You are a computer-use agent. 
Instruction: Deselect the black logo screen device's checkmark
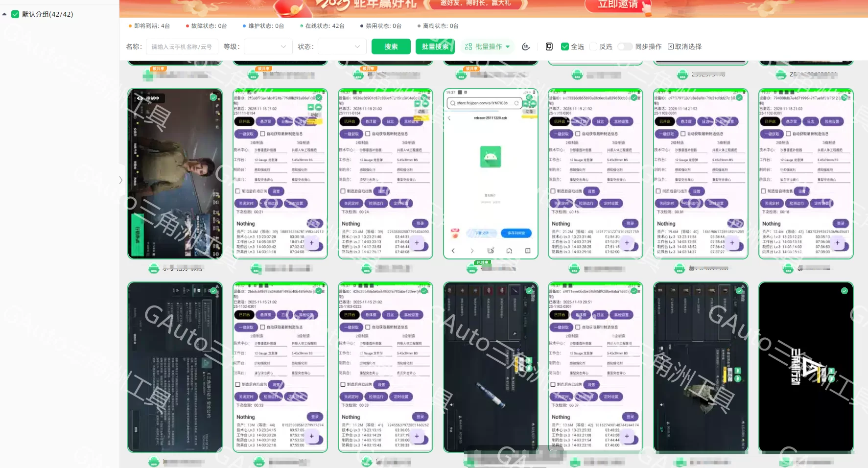(x=845, y=291)
